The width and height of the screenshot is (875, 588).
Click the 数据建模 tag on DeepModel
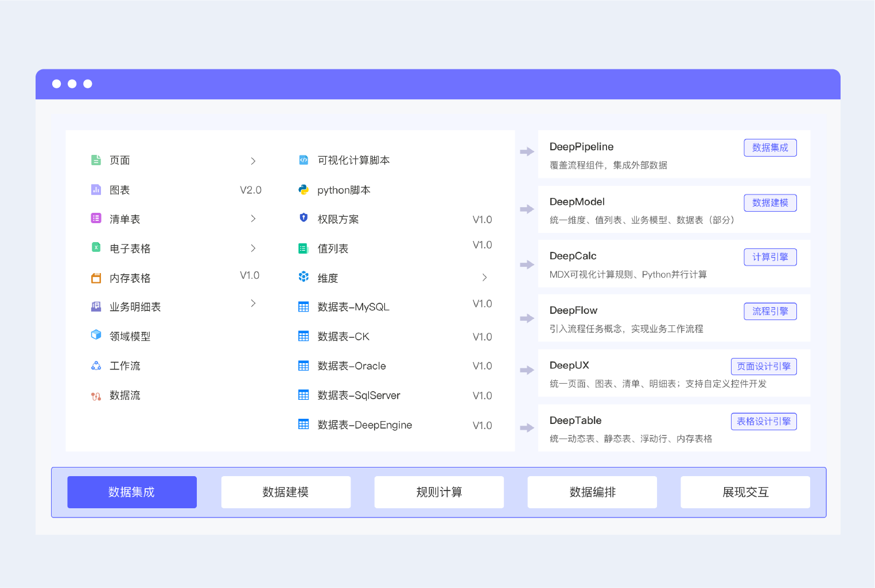pyautogui.click(x=770, y=203)
